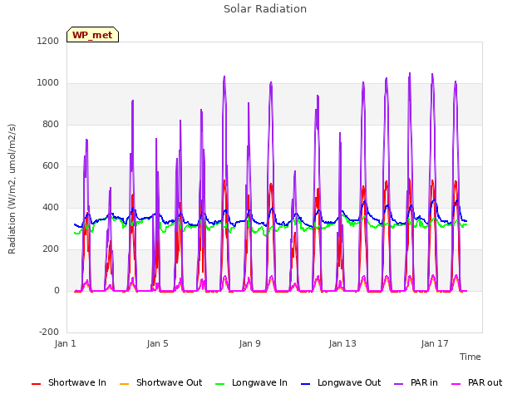Click the orange Shortwave Out legend swatch
532x399 pixels.
click(x=125, y=384)
